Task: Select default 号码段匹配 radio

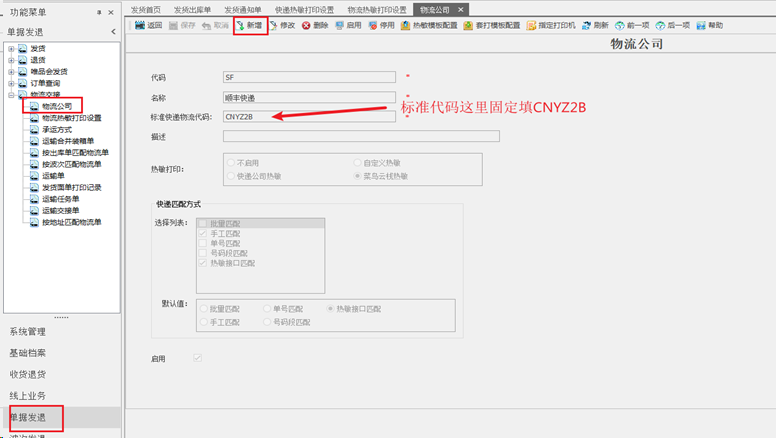Action: coord(267,322)
